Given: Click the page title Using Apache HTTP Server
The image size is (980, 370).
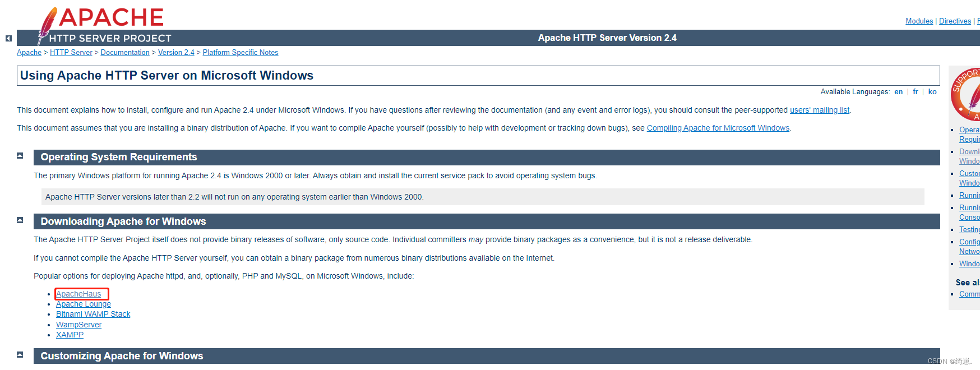Looking at the screenshot, I should [x=167, y=76].
